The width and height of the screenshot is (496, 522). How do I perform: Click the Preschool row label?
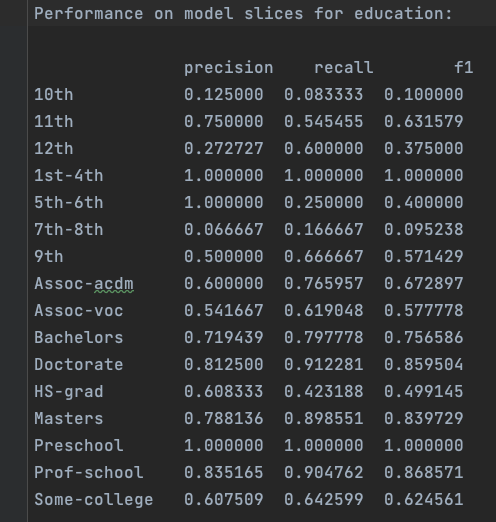[79, 446]
